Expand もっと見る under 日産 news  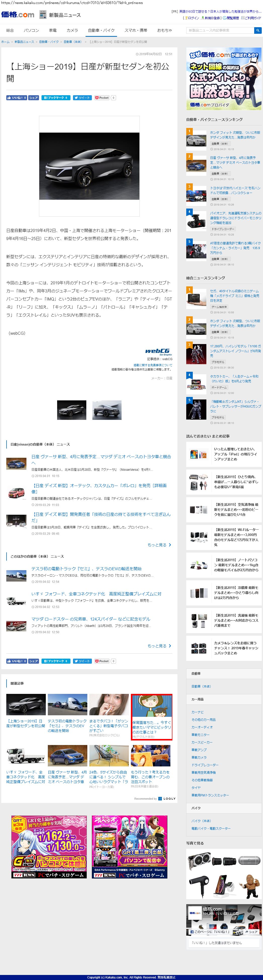pyautogui.click(x=159, y=545)
